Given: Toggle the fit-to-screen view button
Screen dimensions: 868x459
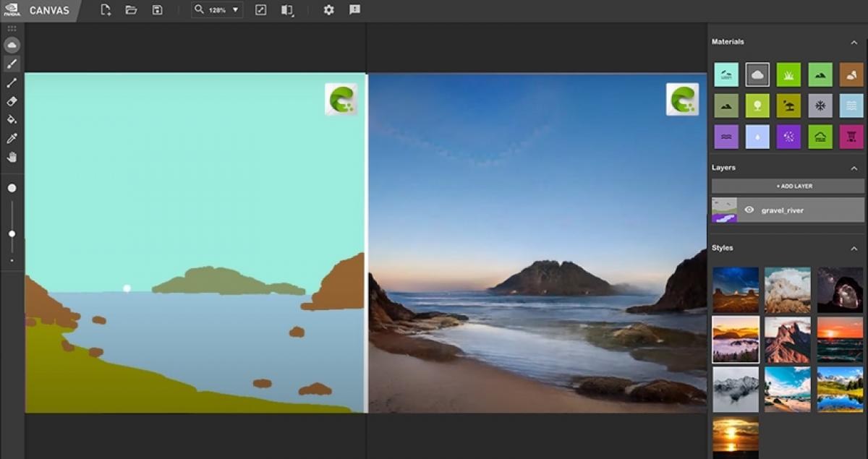Looking at the screenshot, I should tap(261, 10).
